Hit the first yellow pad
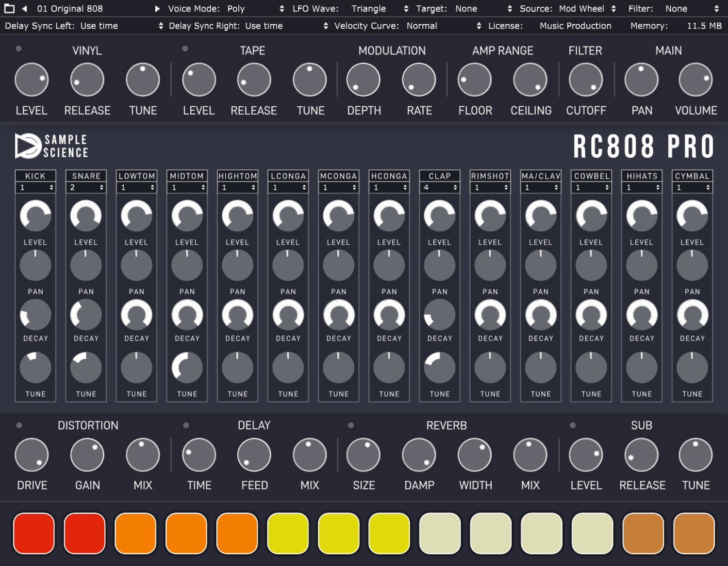The height and width of the screenshot is (566, 728). coord(288,533)
